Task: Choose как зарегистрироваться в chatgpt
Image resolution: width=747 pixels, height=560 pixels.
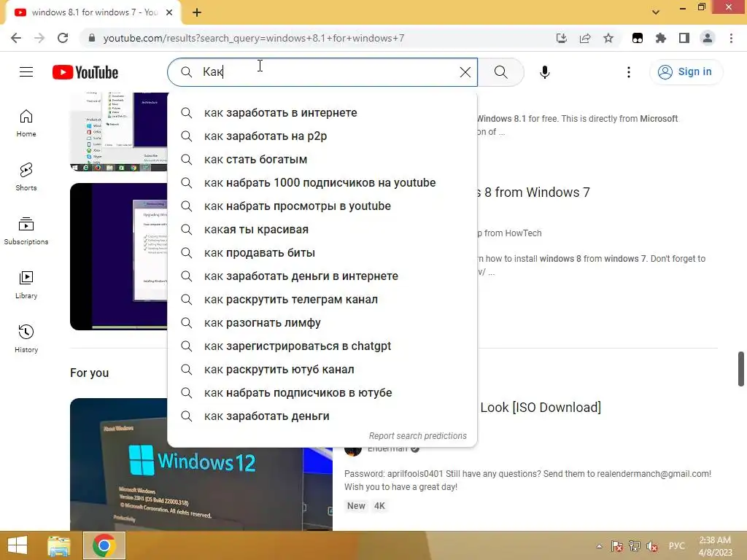Action: click(x=322, y=346)
